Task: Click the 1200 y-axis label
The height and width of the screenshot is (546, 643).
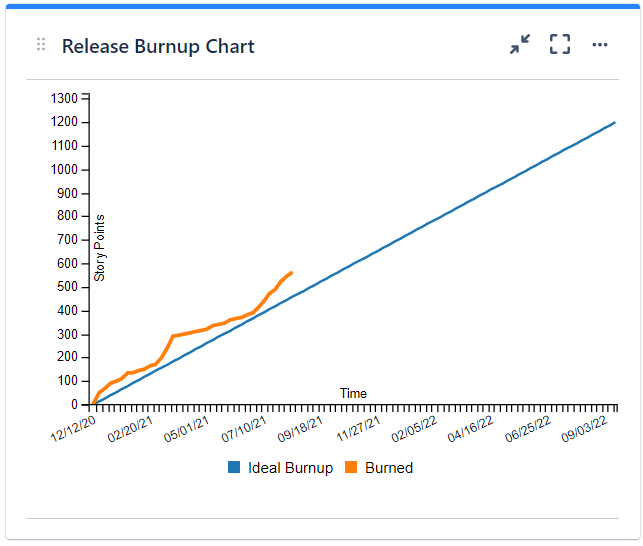Action: (64, 122)
